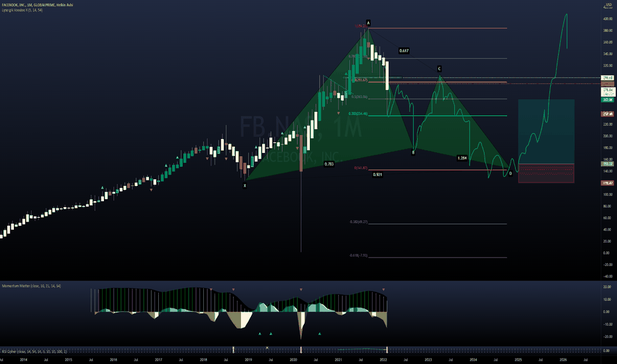Click the 2016 time axis label
The height and width of the screenshot is (364, 617).
coord(113,359)
